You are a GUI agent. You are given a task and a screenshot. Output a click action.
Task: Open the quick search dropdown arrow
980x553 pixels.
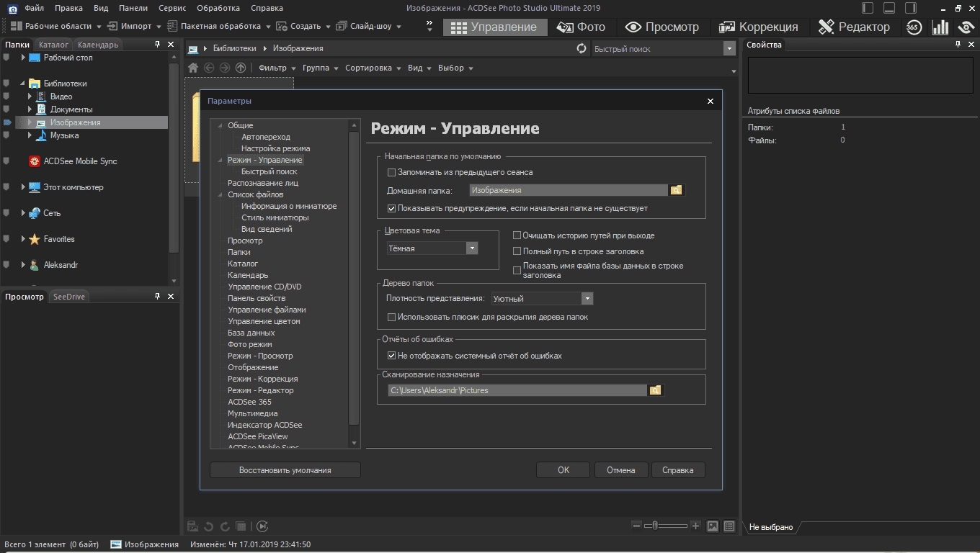(729, 49)
